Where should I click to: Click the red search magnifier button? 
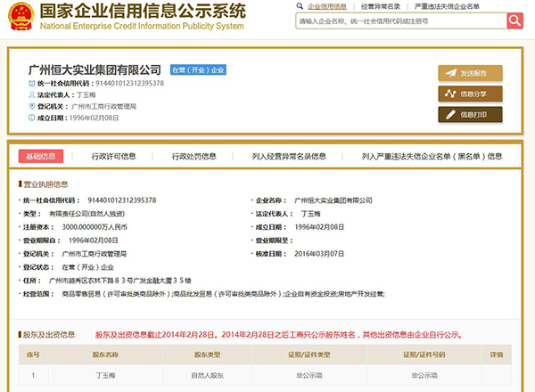tap(514, 20)
